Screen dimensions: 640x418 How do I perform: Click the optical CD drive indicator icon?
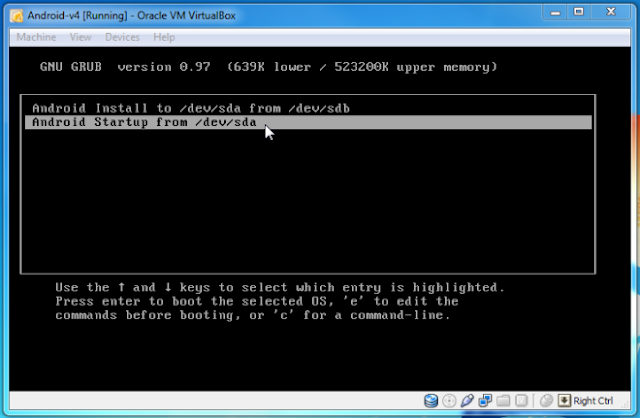coord(449,401)
